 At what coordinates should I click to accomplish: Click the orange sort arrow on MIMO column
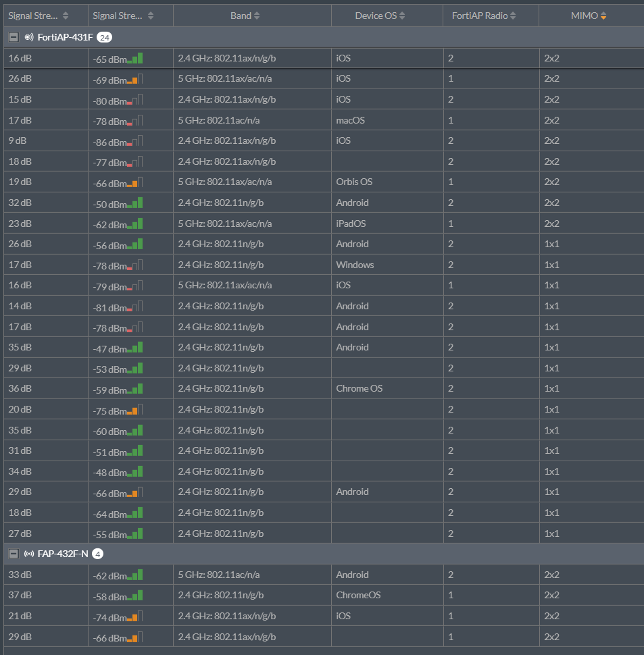603,16
